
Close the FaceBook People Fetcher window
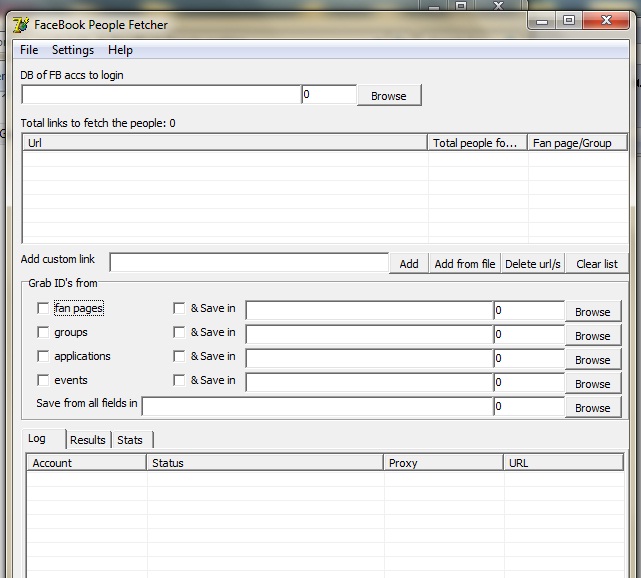click(606, 20)
